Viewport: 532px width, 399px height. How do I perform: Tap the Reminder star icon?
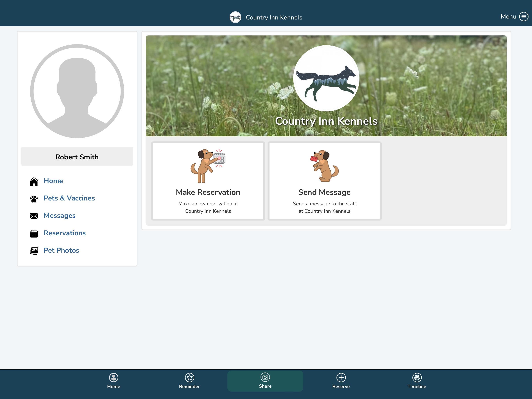(x=189, y=377)
